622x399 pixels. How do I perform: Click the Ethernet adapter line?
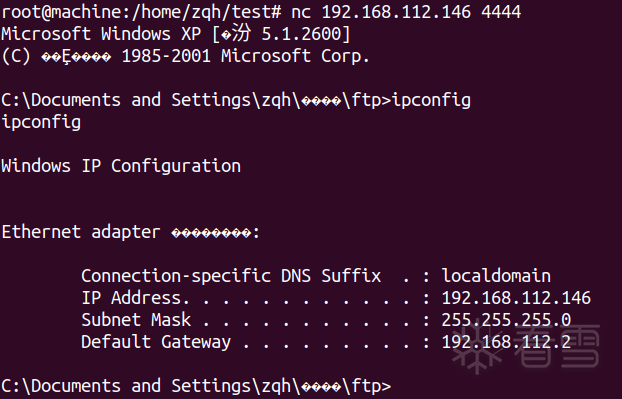(x=131, y=232)
